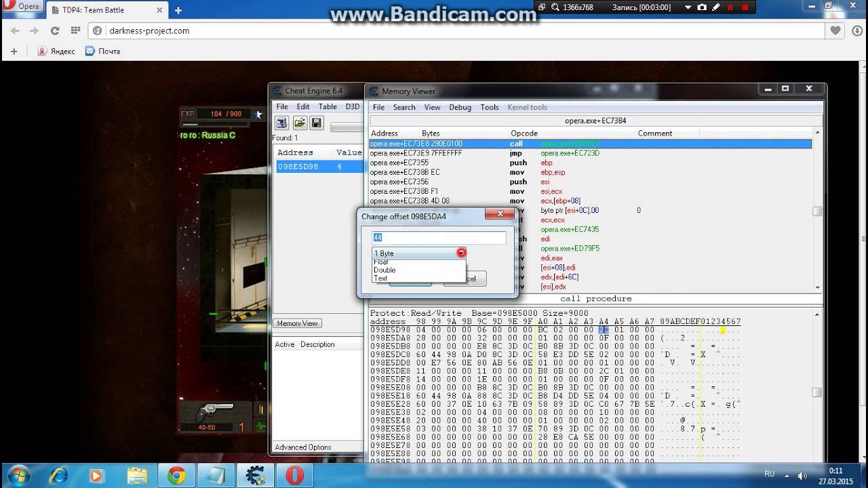
Task: Click hex row address 098E5DC8
Action: pyautogui.click(x=389, y=354)
